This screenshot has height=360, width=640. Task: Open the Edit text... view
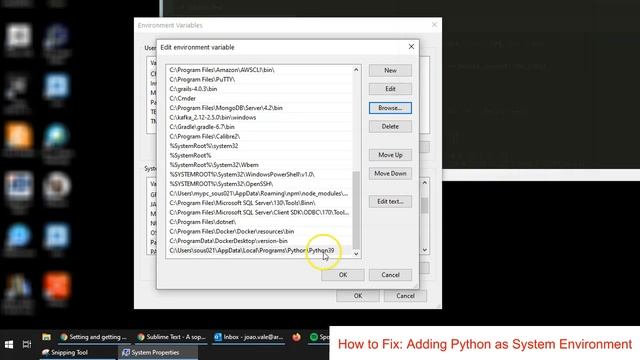point(390,201)
